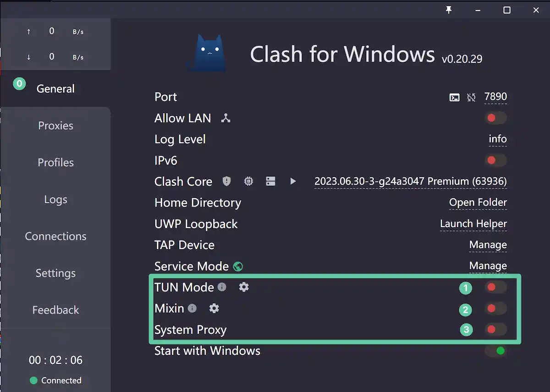The height and width of the screenshot is (392, 550).
Task: Edit the port number 7890
Action: (495, 97)
